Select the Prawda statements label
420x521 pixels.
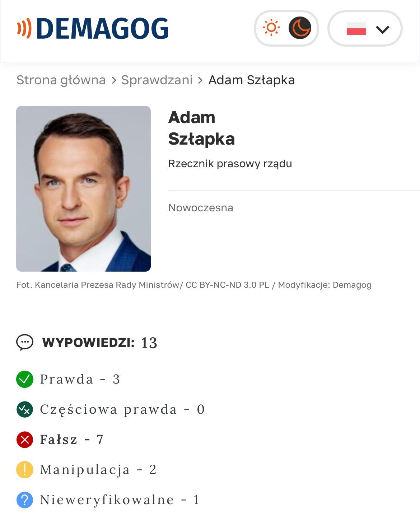point(80,379)
